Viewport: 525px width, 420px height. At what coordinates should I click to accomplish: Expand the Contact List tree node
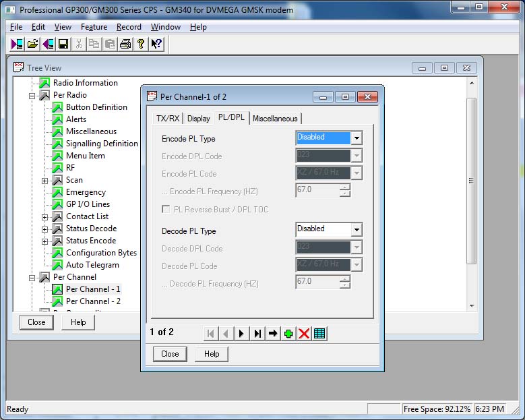[44, 217]
